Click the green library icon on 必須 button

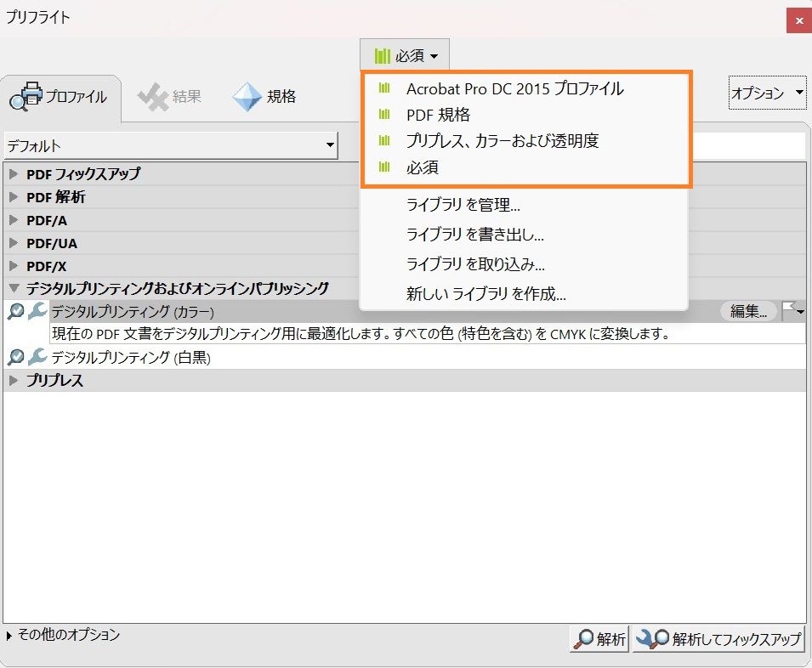coord(382,56)
